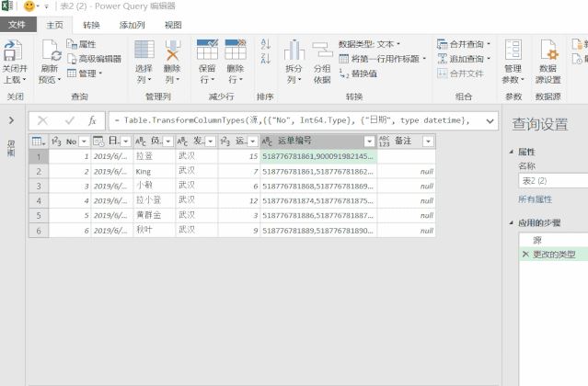Image resolution: width=588 pixels, height=386 pixels.
Task: Delete the 更改的类型 step with X
Action: tap(525, 255)
